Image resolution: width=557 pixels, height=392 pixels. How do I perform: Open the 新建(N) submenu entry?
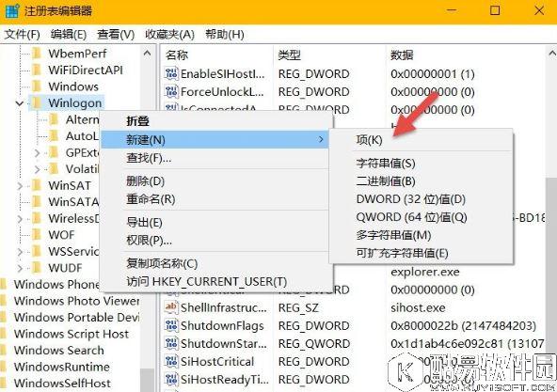tap(215, 139)
